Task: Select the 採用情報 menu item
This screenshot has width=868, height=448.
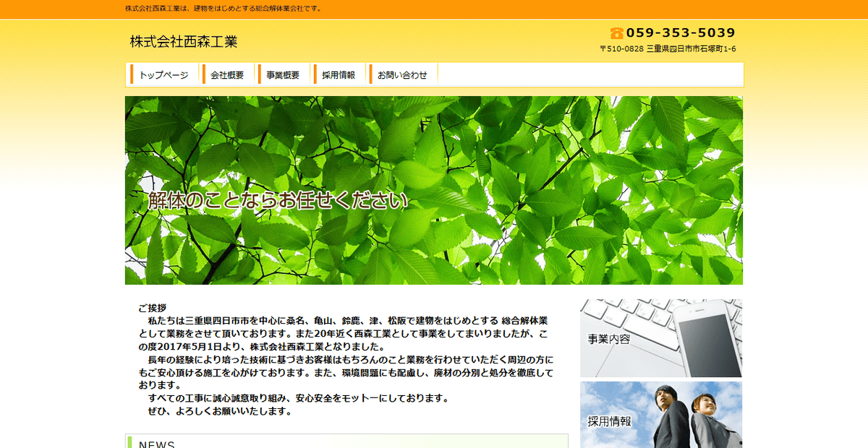Action: point(340,73)
